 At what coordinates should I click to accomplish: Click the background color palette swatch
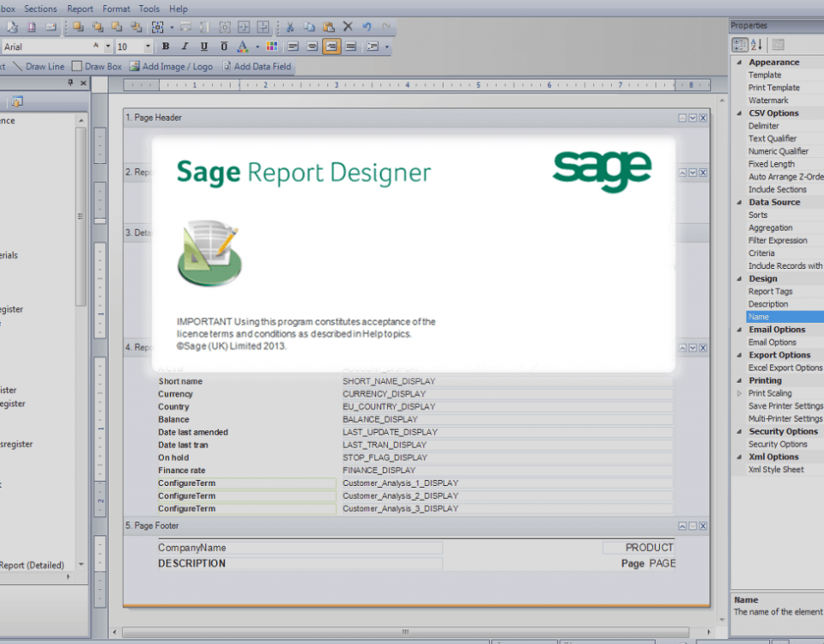(272, 46)
